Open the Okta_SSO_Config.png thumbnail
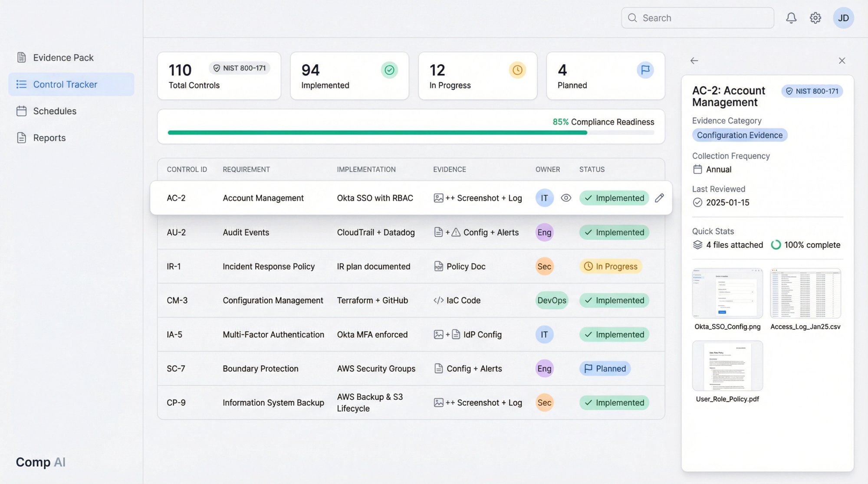This screenshot has width=868, height=484. click(x=727, y=294)
